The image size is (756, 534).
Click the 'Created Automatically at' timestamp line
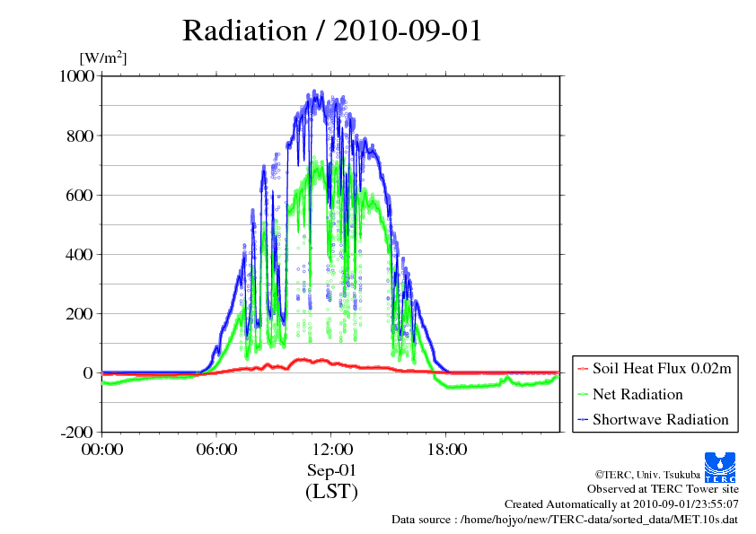click(x=621, y=504)
